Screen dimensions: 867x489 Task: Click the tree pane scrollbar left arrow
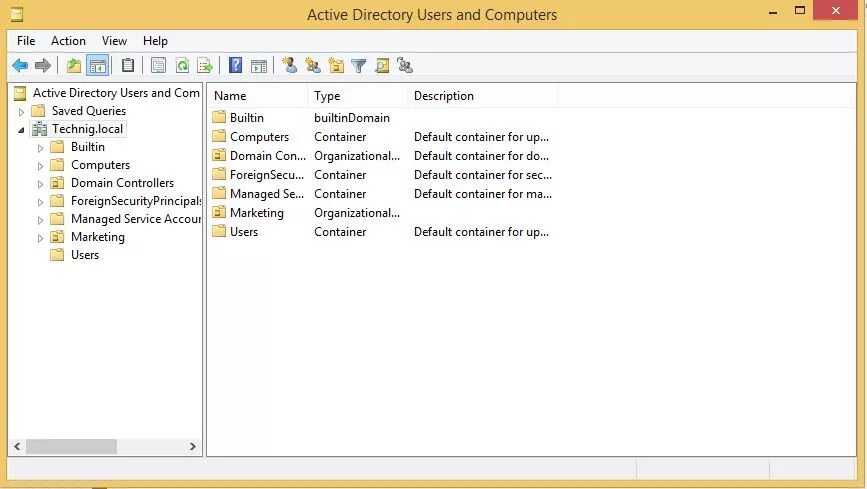[x=17, y=446]
